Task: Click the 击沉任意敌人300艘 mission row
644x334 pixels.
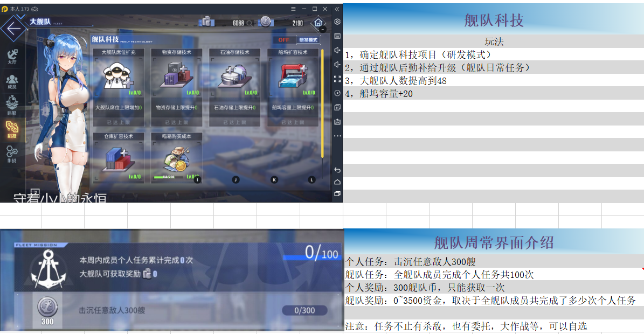Action: [x=179, y=311]
